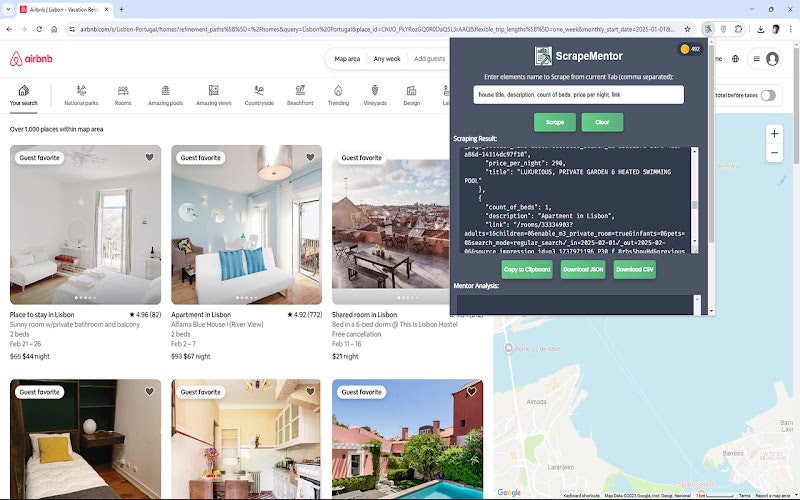Viewport: 800px width, 500px height.
Task: Zoom in on the map
Action: (774, 134)
